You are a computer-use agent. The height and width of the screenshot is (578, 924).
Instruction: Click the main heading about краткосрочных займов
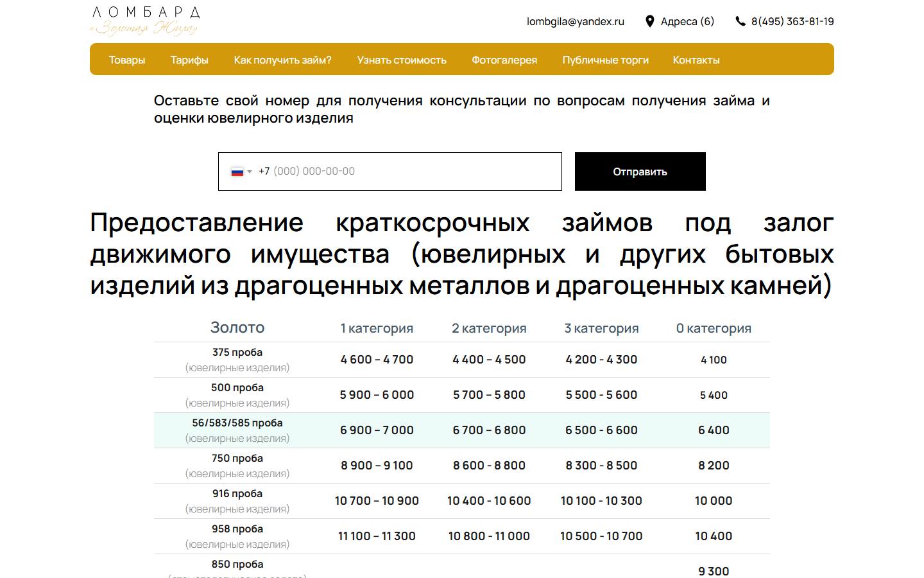pyautogui.click(x=462, y=254)
